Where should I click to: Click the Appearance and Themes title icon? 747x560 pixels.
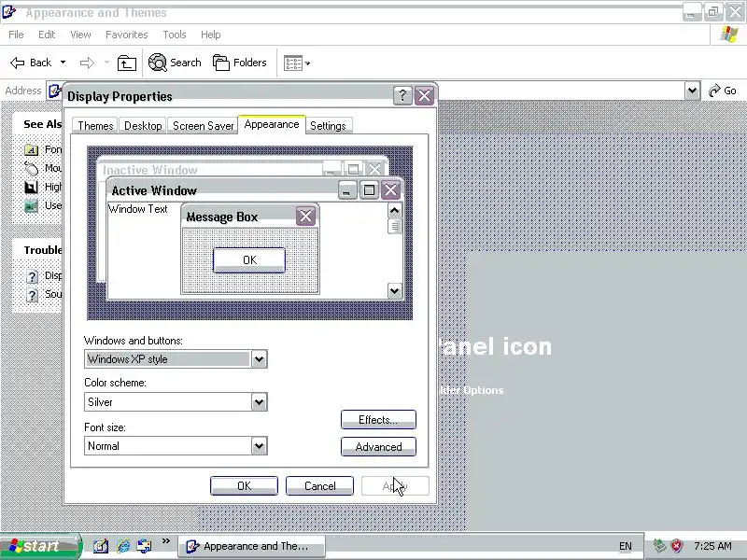9,12
